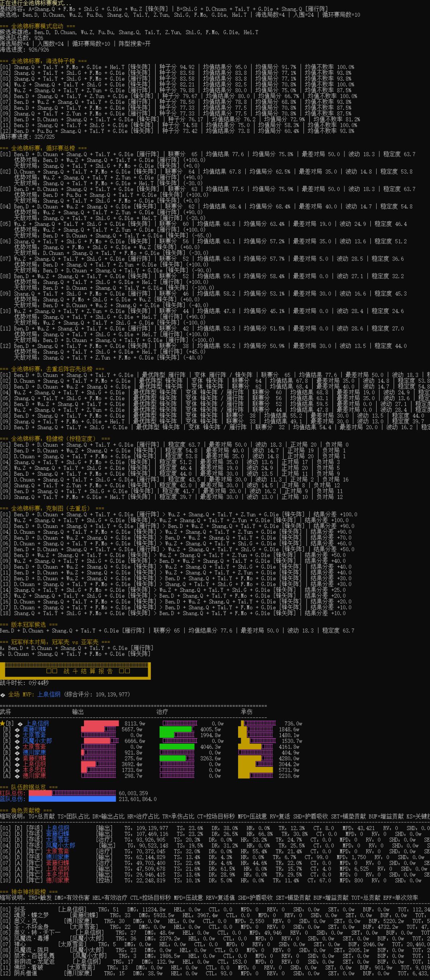Image resolution: width=430 pixels, height=980 pixels.
Task: Click the 输出 column header
Action: [78, 712]
